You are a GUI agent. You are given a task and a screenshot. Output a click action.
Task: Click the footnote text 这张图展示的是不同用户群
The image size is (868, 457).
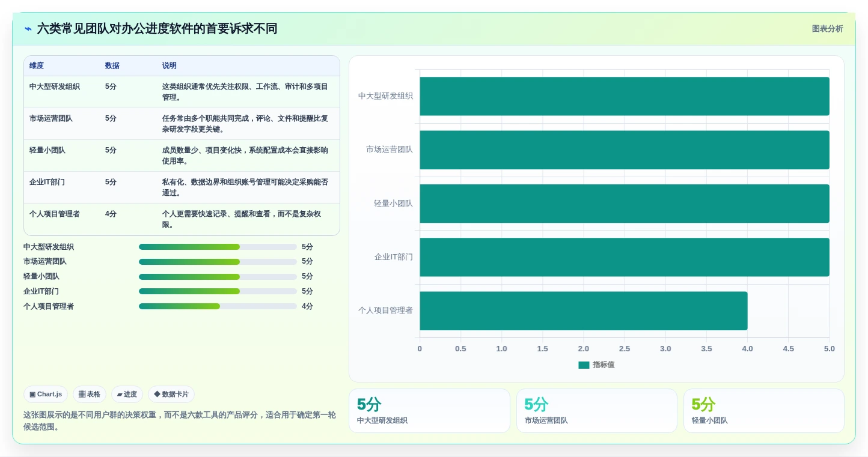tap(180, 421)
